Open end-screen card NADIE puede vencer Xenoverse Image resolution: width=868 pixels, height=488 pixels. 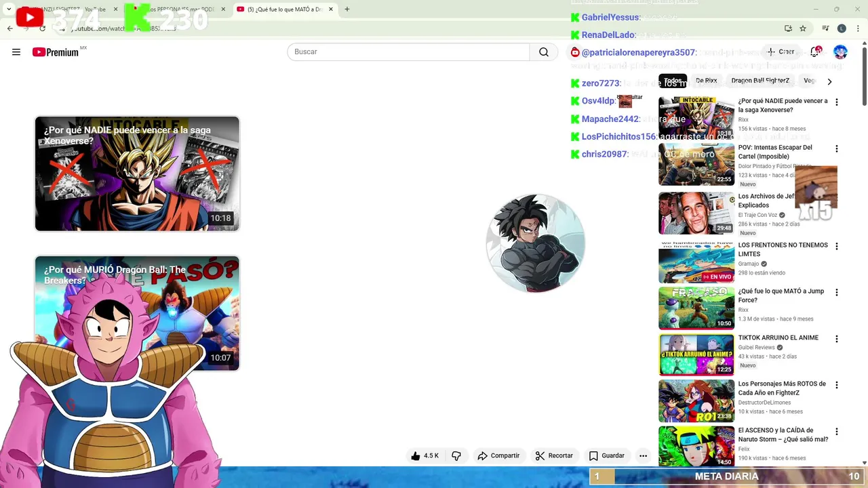tap(137, 174)
